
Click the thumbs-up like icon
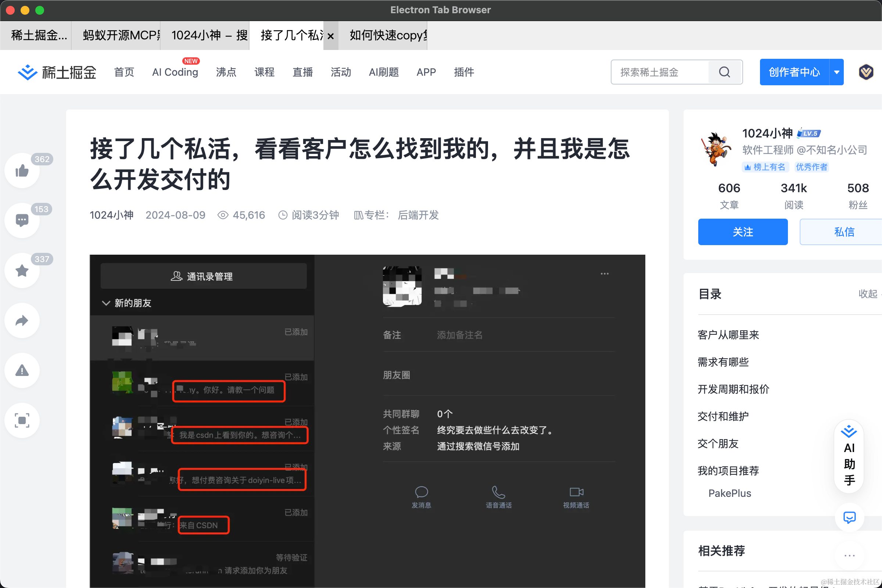[22, 171]
